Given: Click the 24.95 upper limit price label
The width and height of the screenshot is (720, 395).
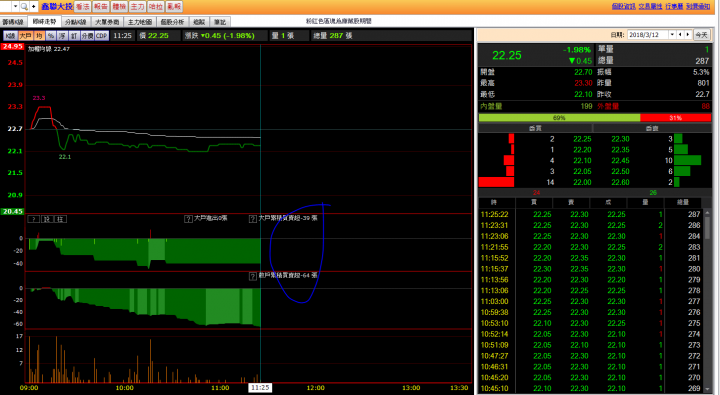Looking at the screenshot, I should pos(12,46).
